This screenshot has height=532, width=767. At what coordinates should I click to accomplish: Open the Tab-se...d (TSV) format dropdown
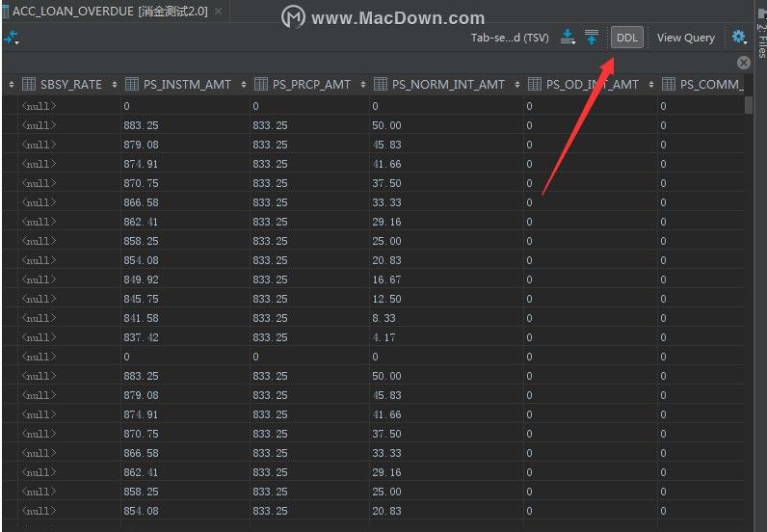[x=509, y=38]
